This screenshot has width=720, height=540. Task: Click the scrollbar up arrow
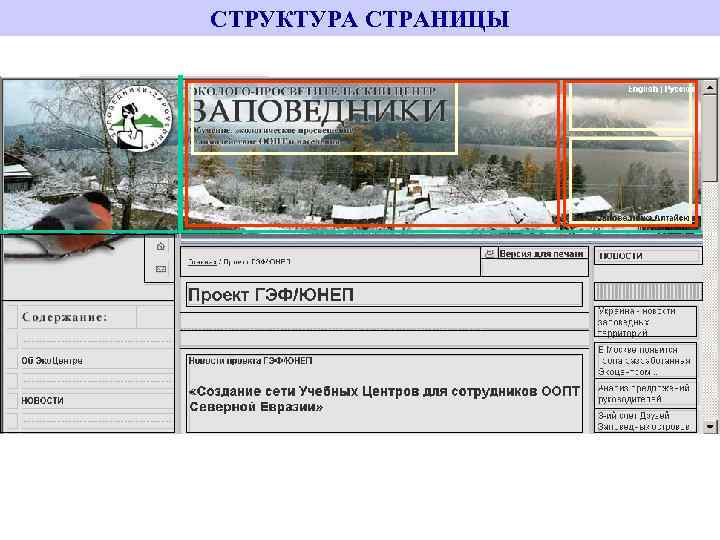pos(710,87)
